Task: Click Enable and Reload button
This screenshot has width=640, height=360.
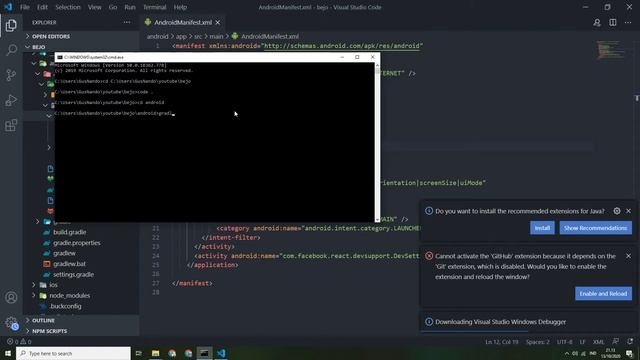Action: [603, 293]
